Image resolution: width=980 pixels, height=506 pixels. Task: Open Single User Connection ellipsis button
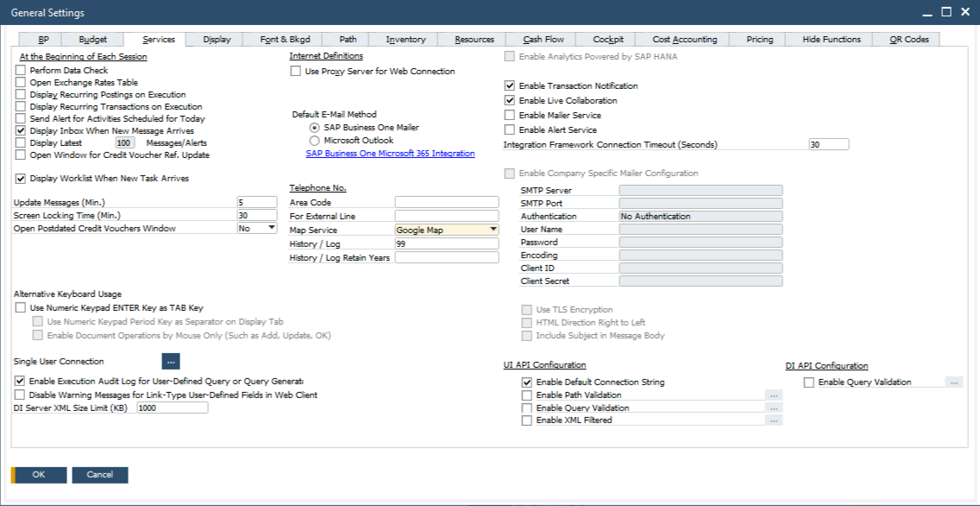(171, 361)
